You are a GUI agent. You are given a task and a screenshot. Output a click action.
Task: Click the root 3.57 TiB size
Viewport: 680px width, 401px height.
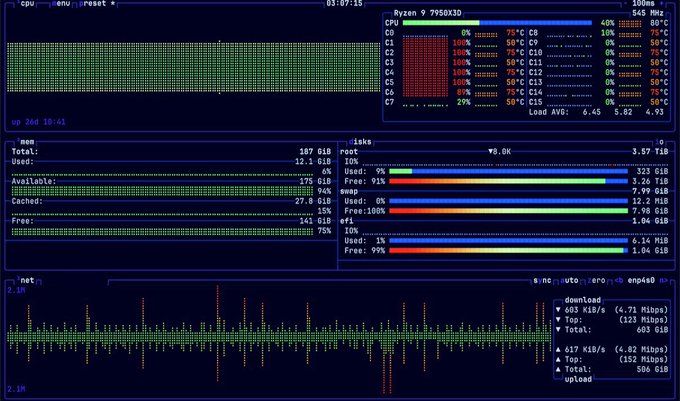click(650, 152)
